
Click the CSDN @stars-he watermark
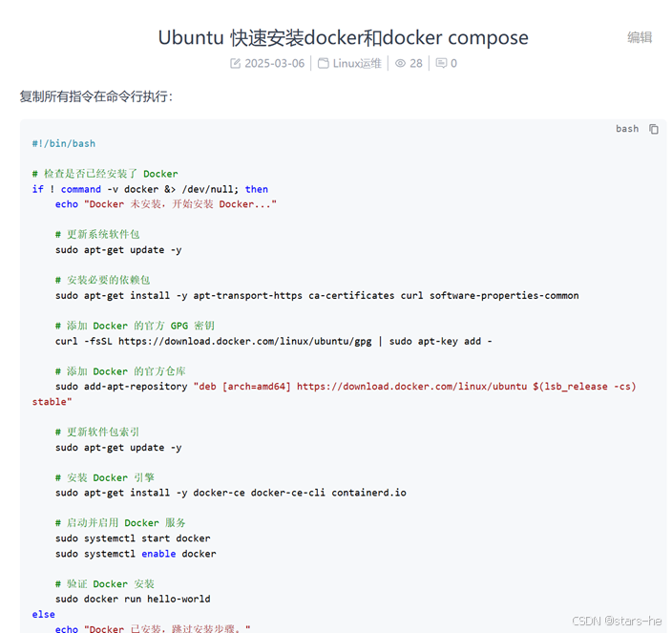(x=617, y=621)
